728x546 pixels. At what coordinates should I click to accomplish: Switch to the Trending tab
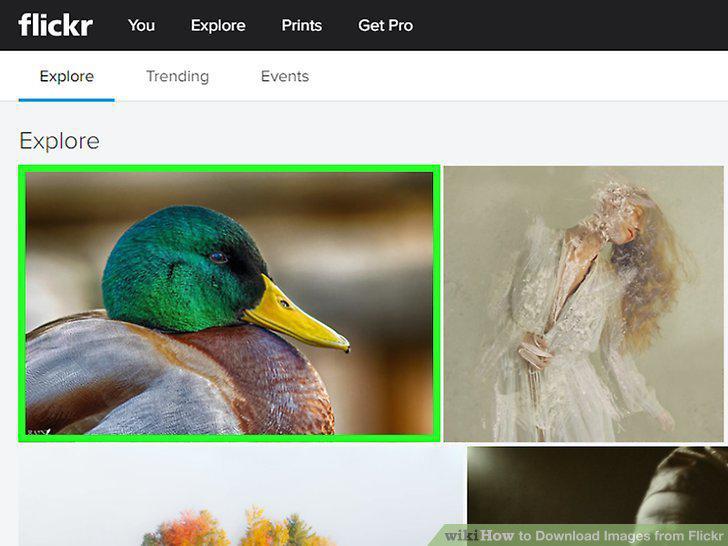[x=177, y=76]
